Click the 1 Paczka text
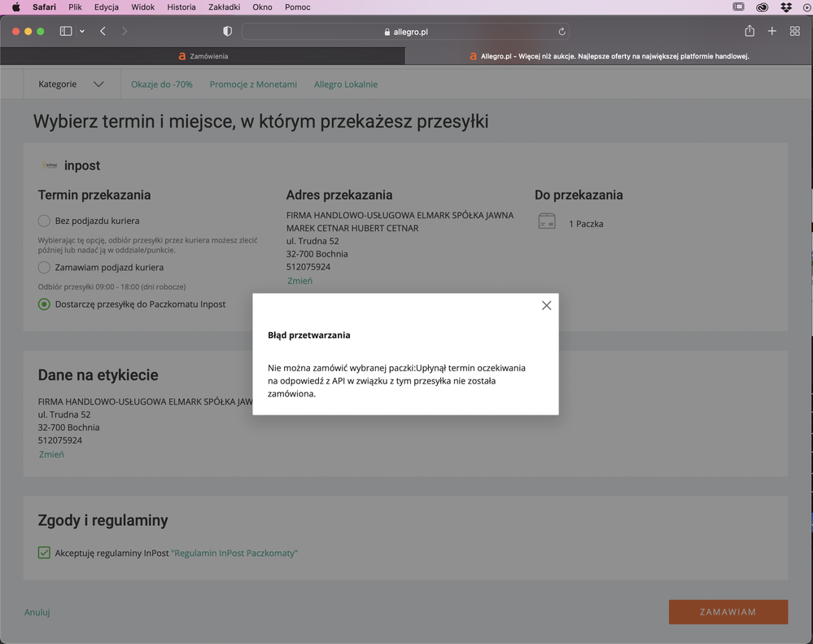This screenshot has width=813, height=644. [586, 224]
